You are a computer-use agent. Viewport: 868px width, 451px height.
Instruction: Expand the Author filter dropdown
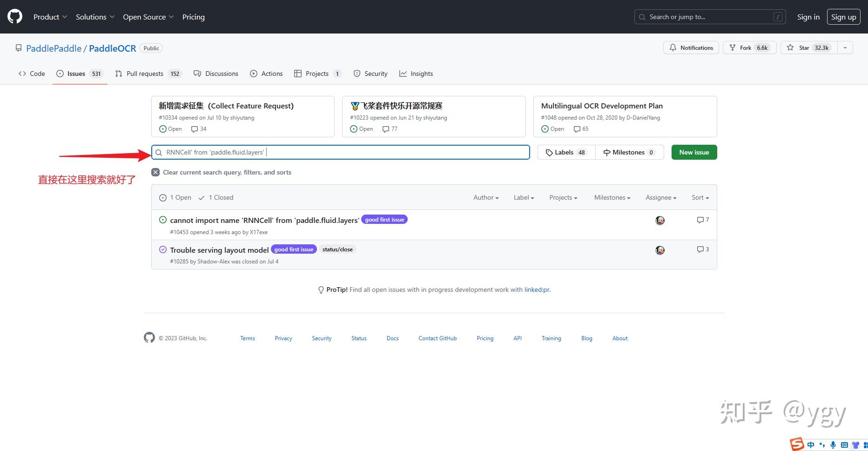click(x=486, y=197)
